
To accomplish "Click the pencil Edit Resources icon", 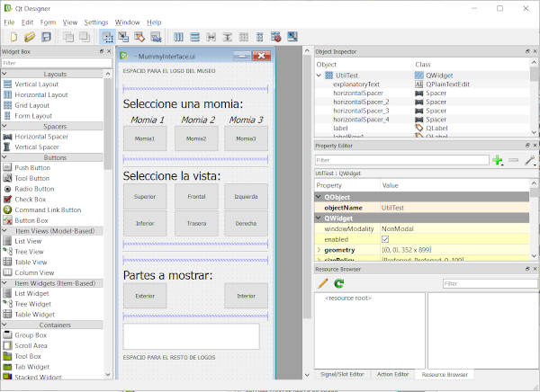I will coord(323,283).
